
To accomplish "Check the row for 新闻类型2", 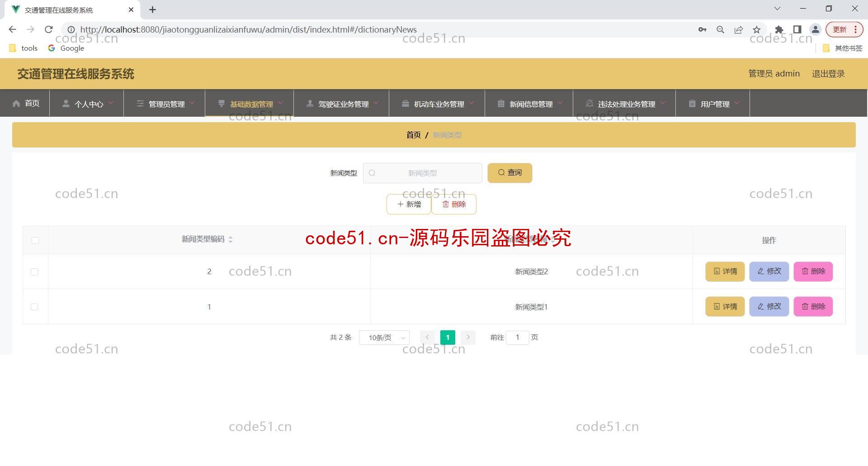I will (x=34, y=272).
